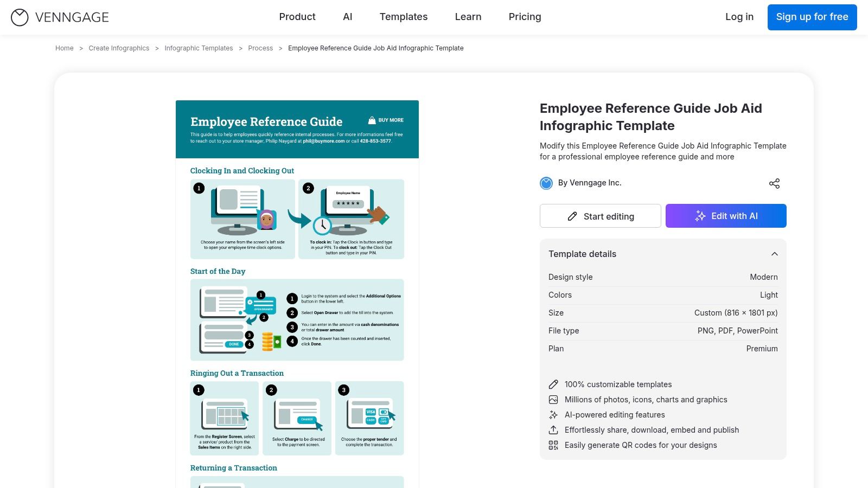Click the upload icon beside Effortlessly share
This screenshot has width=868, height=488.
pos(553,430)
